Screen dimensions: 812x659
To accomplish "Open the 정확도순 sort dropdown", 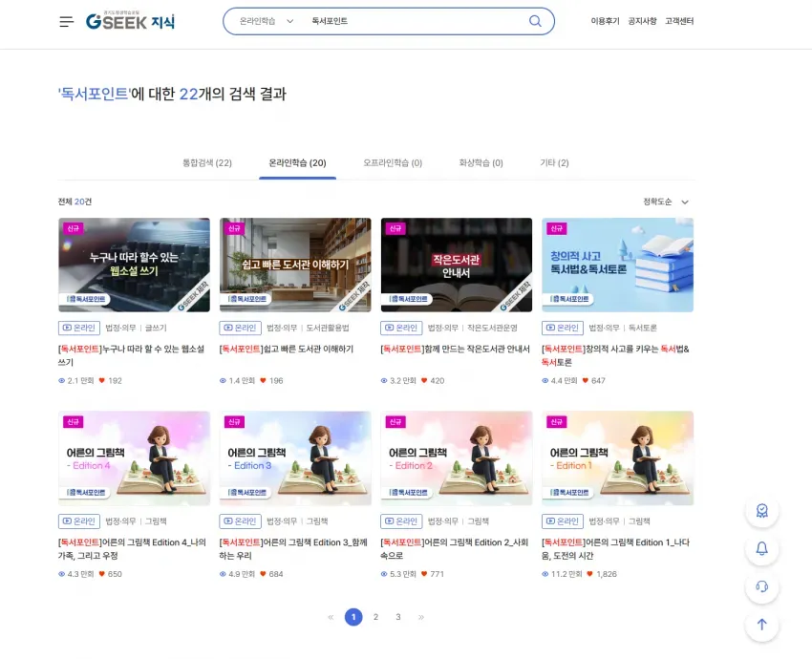I will point(666,202).
